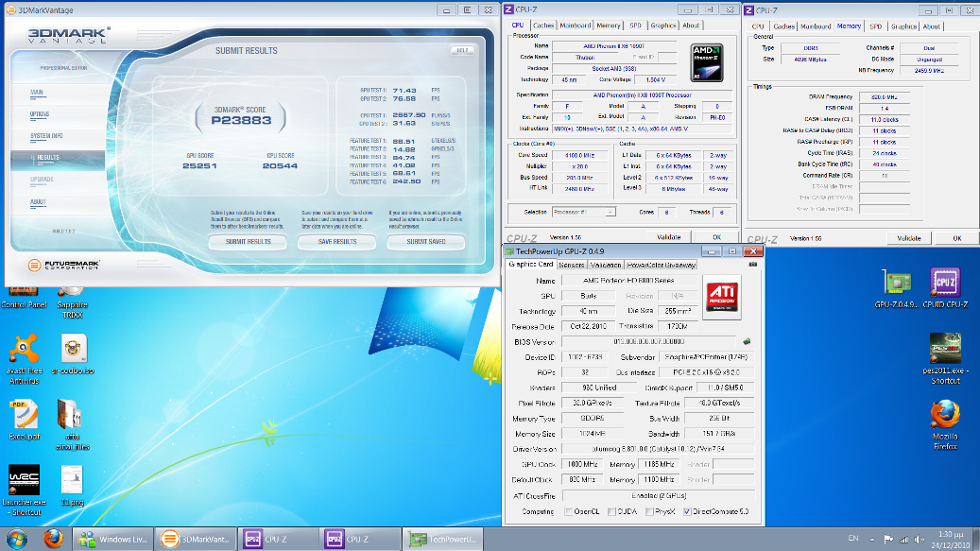Open Sapphire TRIXX desktop shortcut
980x551 pixels.
[x=72, y=302]
